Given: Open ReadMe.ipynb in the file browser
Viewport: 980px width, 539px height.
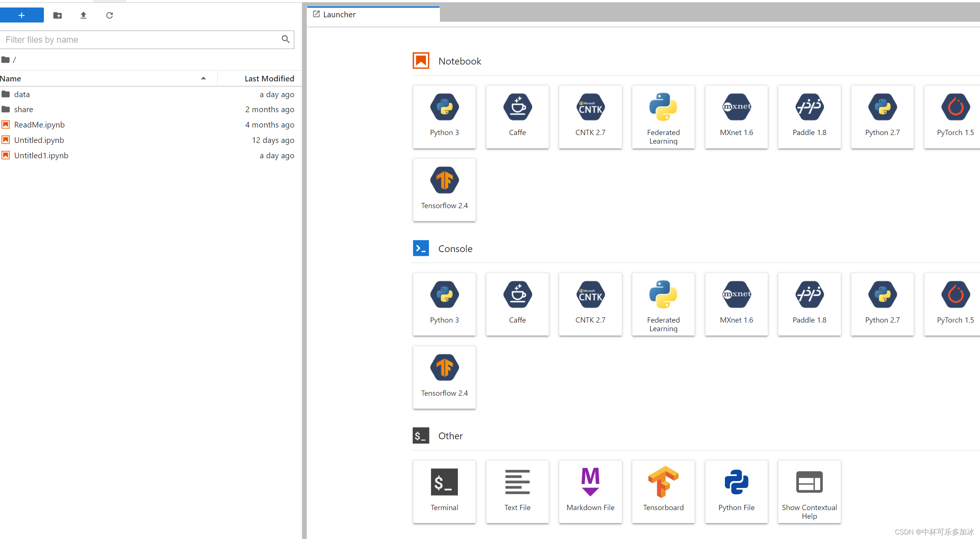Looking at the screenshot, I should pos(39,125).
